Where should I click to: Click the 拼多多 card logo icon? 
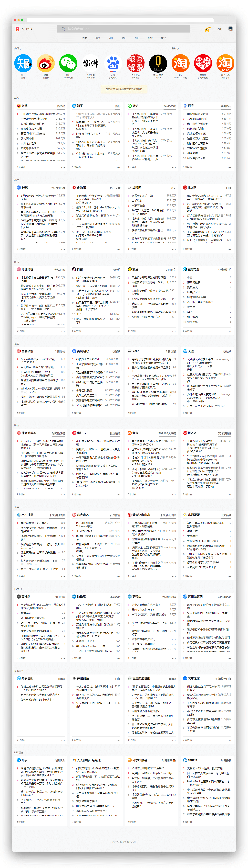(x=185, y=433)
